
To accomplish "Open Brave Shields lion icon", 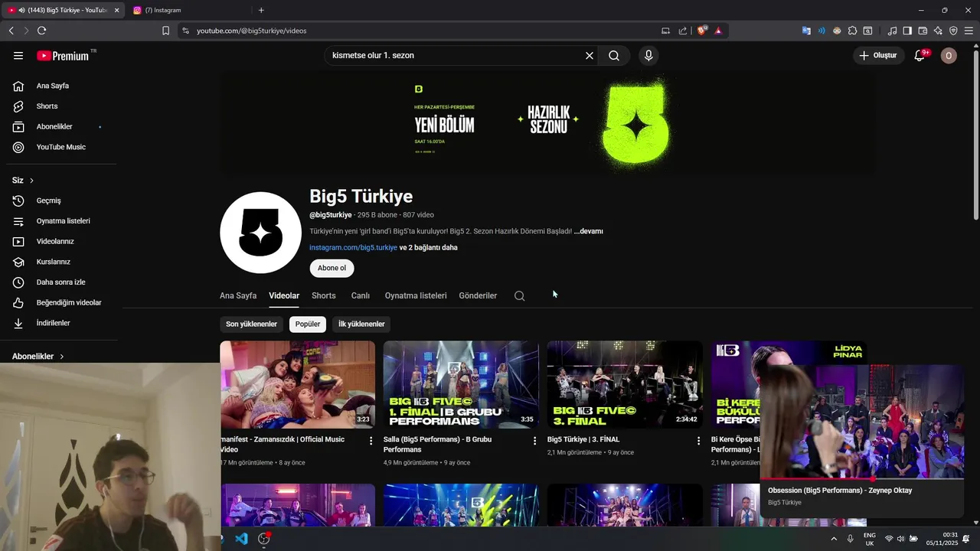I will 701,31.
